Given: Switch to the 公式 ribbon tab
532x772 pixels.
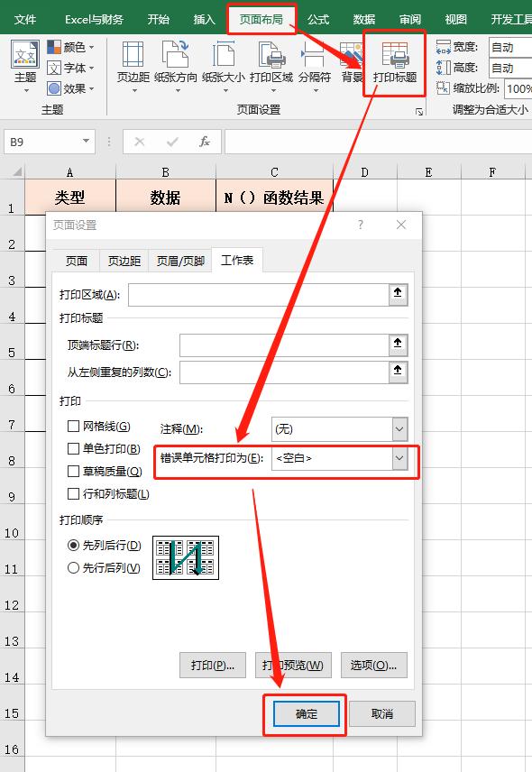Looking at the screenshot, I should [318, 19].
